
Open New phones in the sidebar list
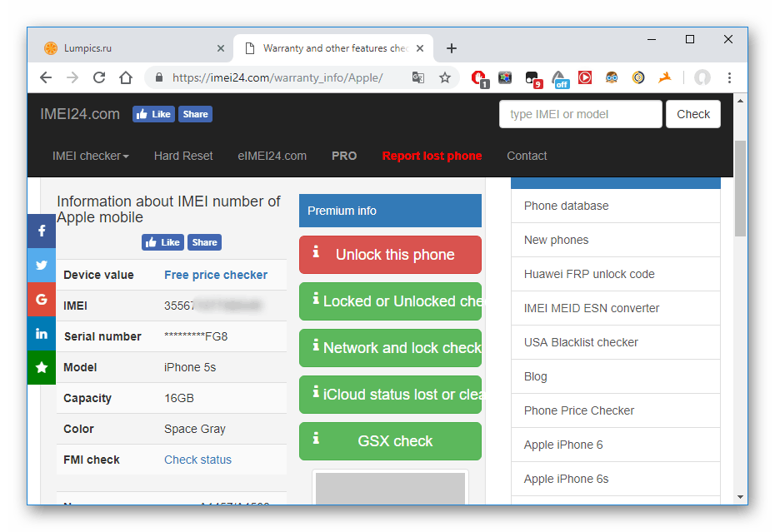click(x=616, y=240)
